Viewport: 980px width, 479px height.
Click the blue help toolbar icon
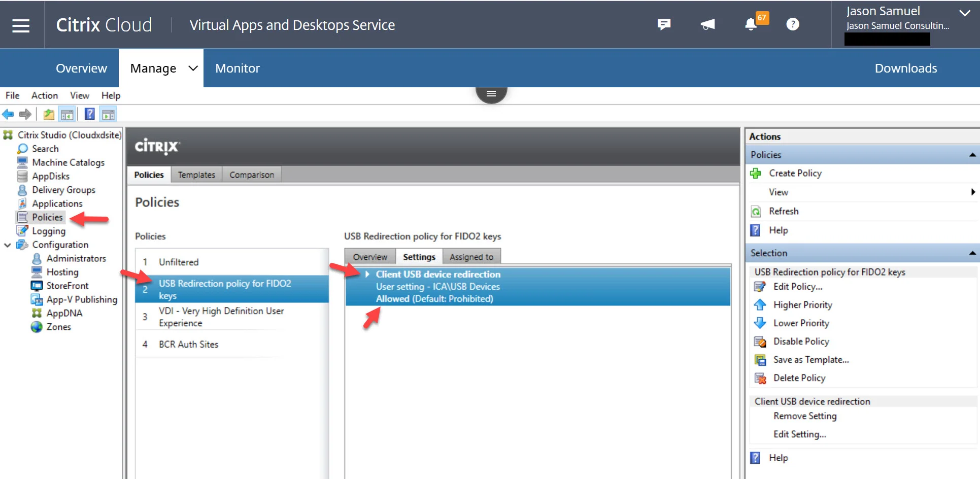point(89,114)
